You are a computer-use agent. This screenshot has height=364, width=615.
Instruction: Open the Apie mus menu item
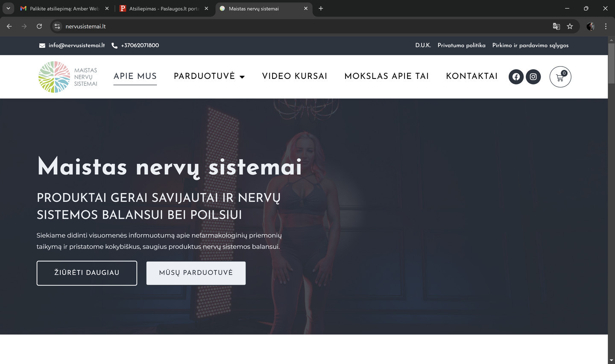135,76
